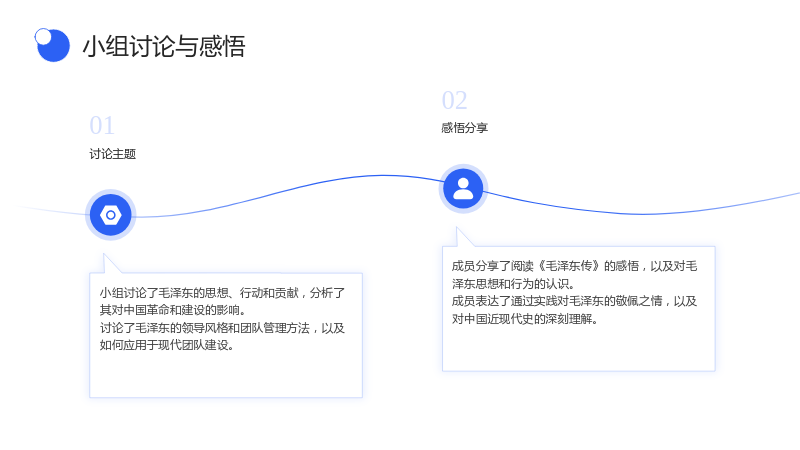Click the person profile icon on the timeline
The width and height of the screenshot is (800, 450).
(463, 189)
